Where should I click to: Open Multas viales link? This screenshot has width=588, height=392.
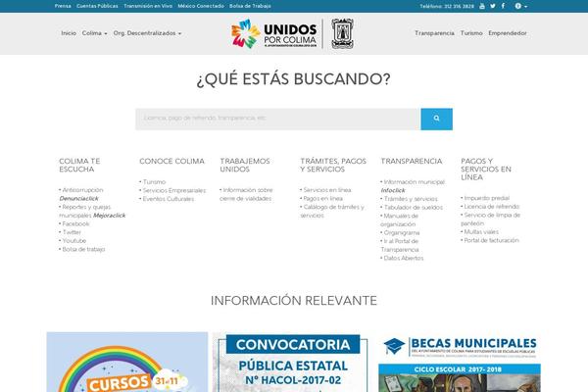point(481,232)
